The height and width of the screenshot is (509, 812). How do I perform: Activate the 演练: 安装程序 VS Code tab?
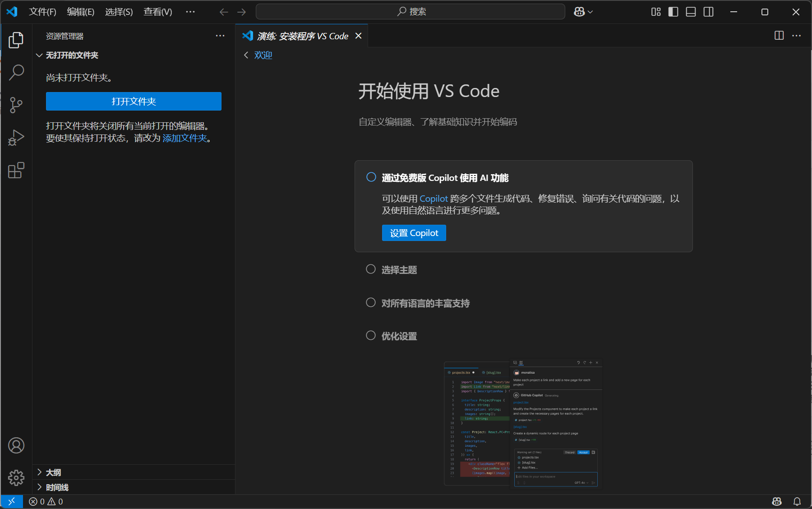303,36
